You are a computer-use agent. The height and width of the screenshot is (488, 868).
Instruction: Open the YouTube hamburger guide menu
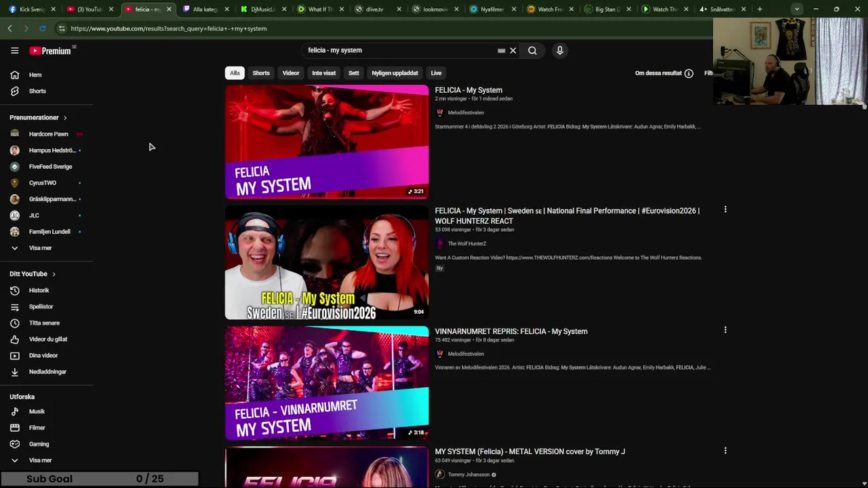coord(14,51)
